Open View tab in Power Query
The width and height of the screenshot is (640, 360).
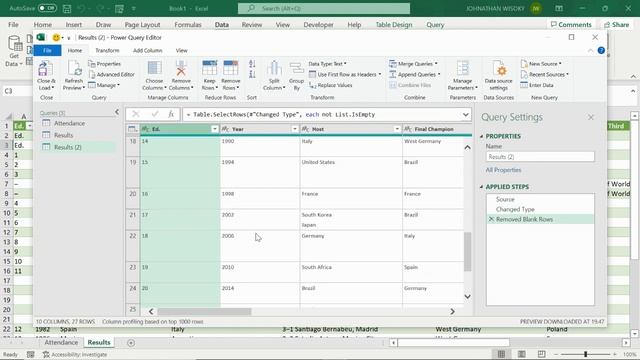(x=182, y=50)
